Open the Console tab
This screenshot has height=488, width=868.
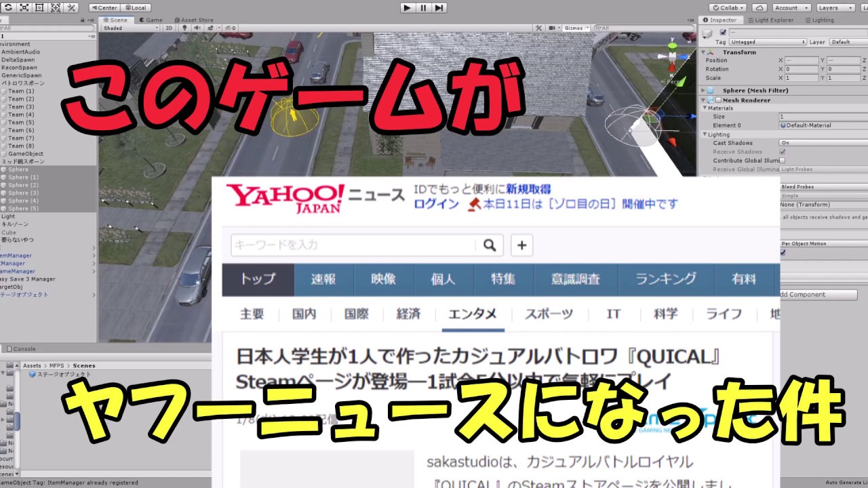pyautogui.click(x=21, y=349)
